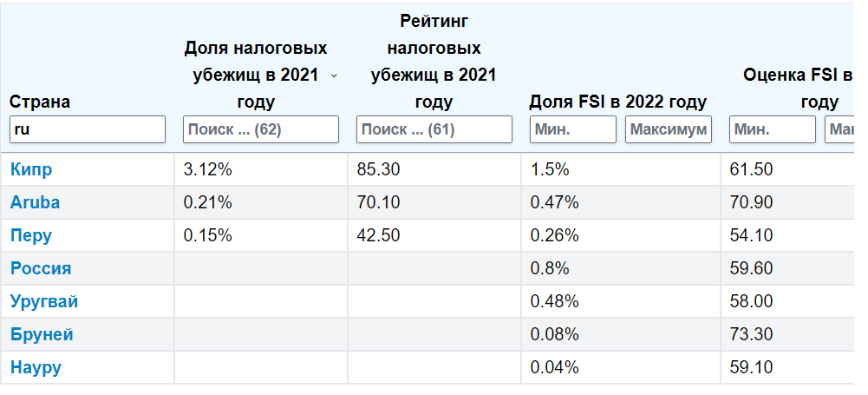Click the sort arrow beside tax haven share header

335,76
